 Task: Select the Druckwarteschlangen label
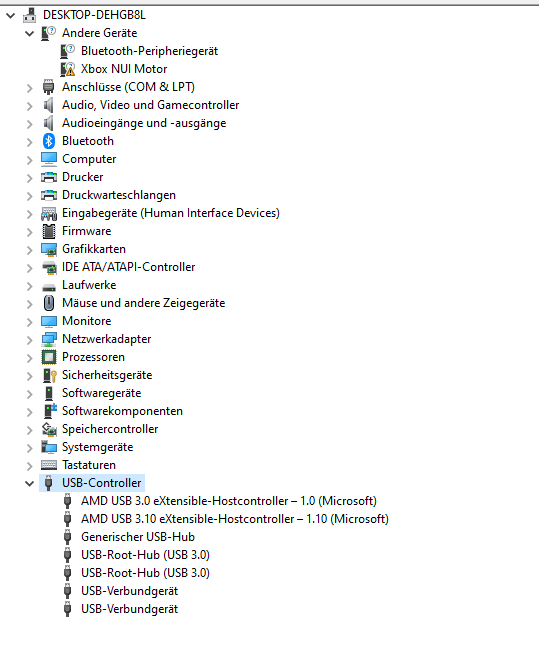119,195
